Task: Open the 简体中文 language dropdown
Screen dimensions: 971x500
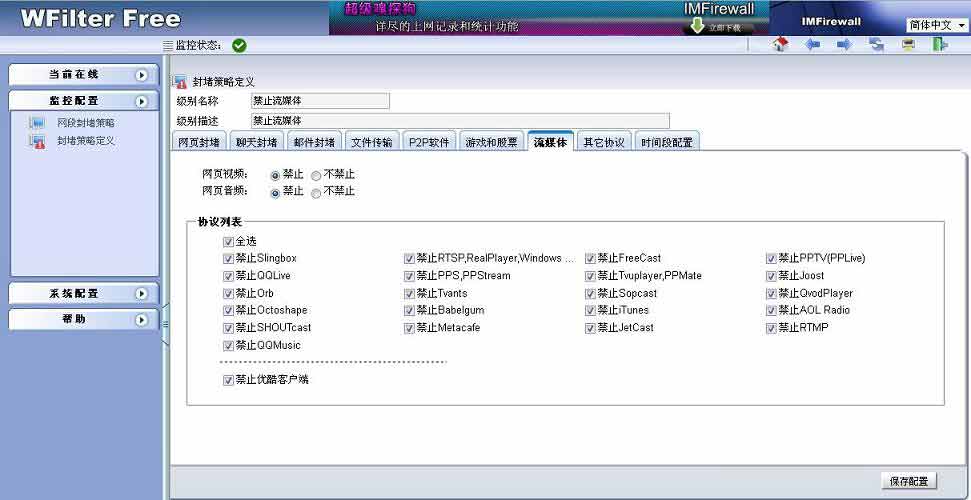Action: [936, 25]
